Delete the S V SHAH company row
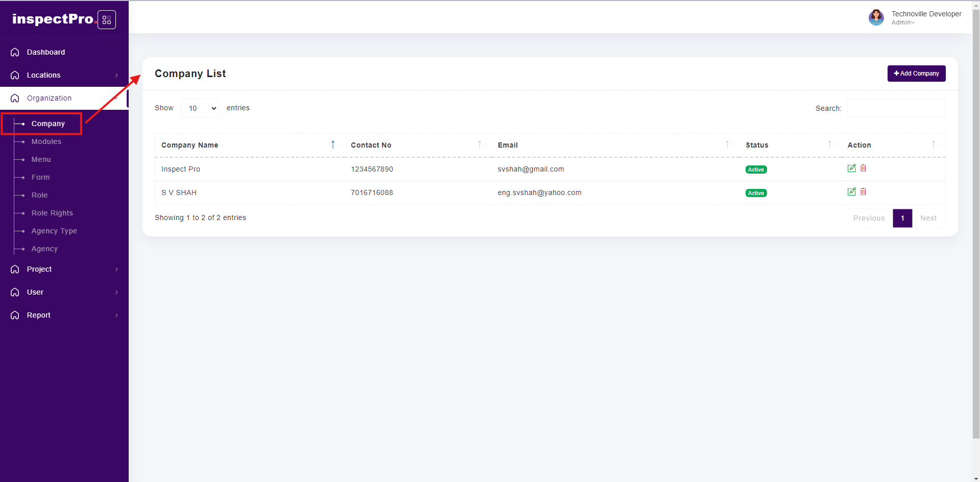This screenshot has width=980, height=482. point(863,192)
